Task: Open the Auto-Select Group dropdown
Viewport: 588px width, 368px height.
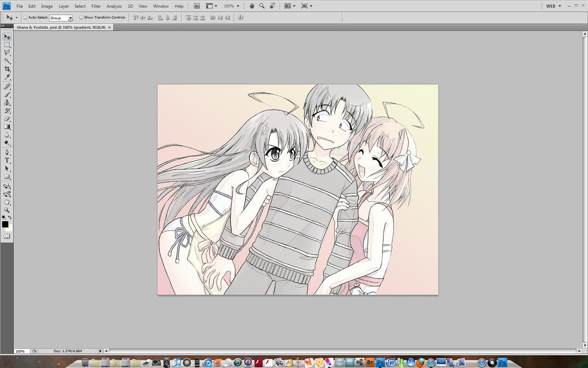Action: pyautogui.click(x=70, y=18)
